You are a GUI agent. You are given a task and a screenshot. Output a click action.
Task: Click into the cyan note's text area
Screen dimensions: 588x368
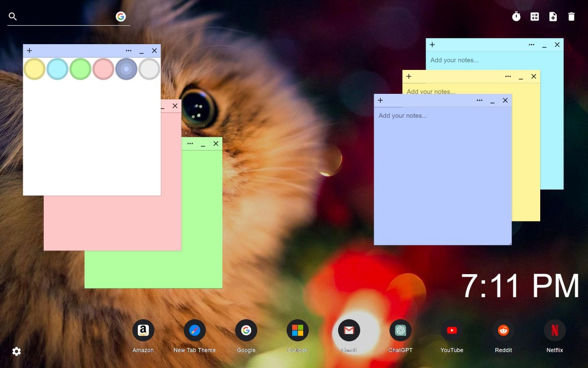point(494,60)
